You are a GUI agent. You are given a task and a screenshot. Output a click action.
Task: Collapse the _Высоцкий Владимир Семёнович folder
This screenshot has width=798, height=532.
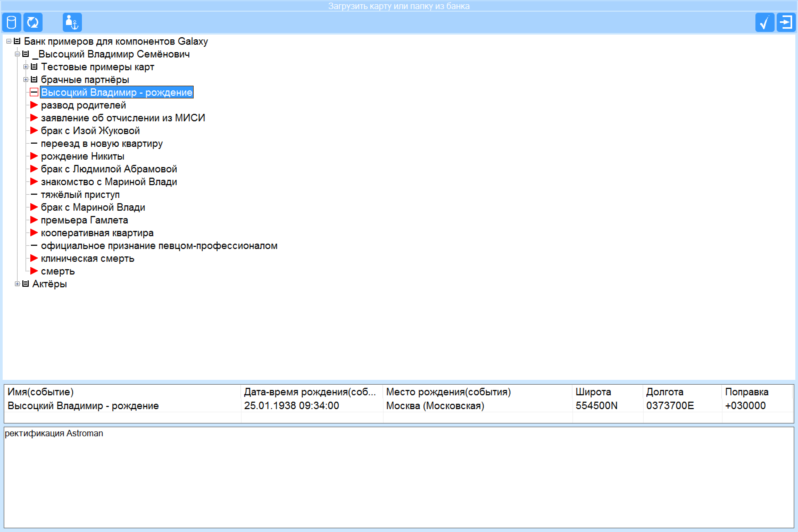[17, 54]
